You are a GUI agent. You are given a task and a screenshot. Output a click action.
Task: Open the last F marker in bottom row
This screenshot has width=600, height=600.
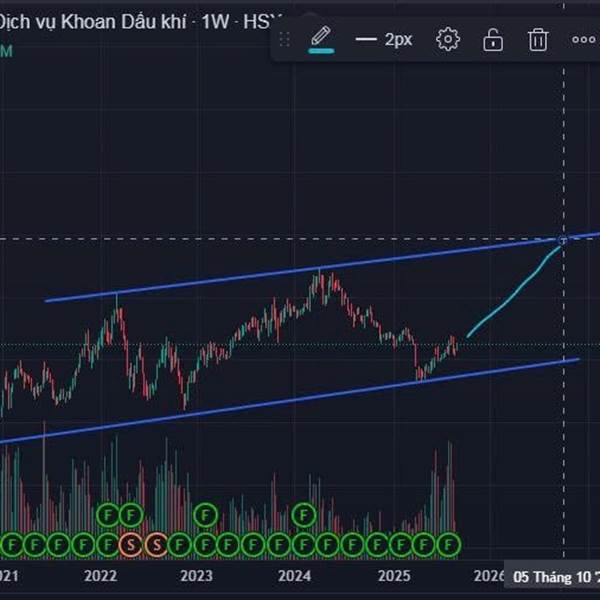[449, 544]
